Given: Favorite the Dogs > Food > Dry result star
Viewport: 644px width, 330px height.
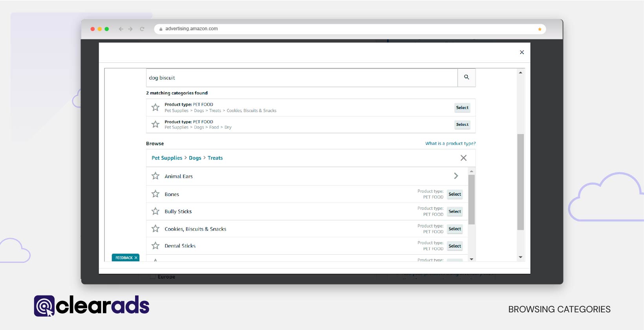Looking at the screenshot, I should pos(156,124).
